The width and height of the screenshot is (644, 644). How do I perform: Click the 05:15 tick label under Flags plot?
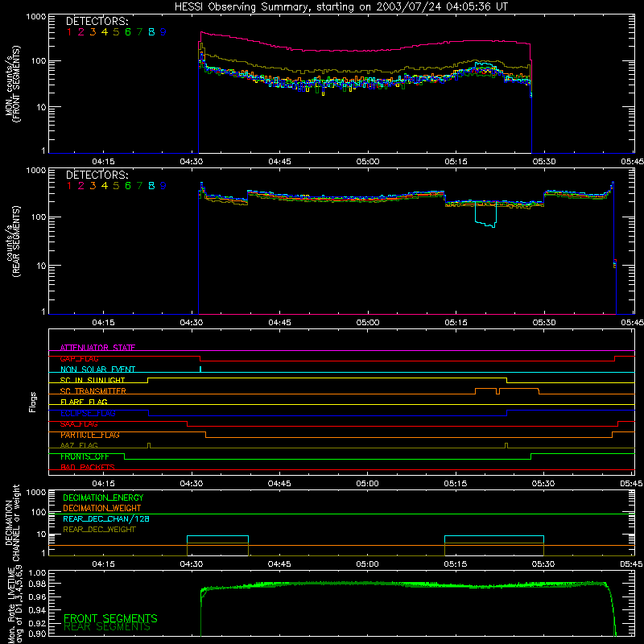pyautogui.click(x=456, y=484)
